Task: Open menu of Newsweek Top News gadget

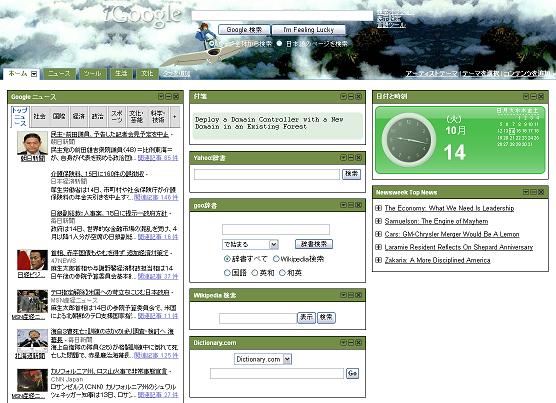Action: (526, 192)
